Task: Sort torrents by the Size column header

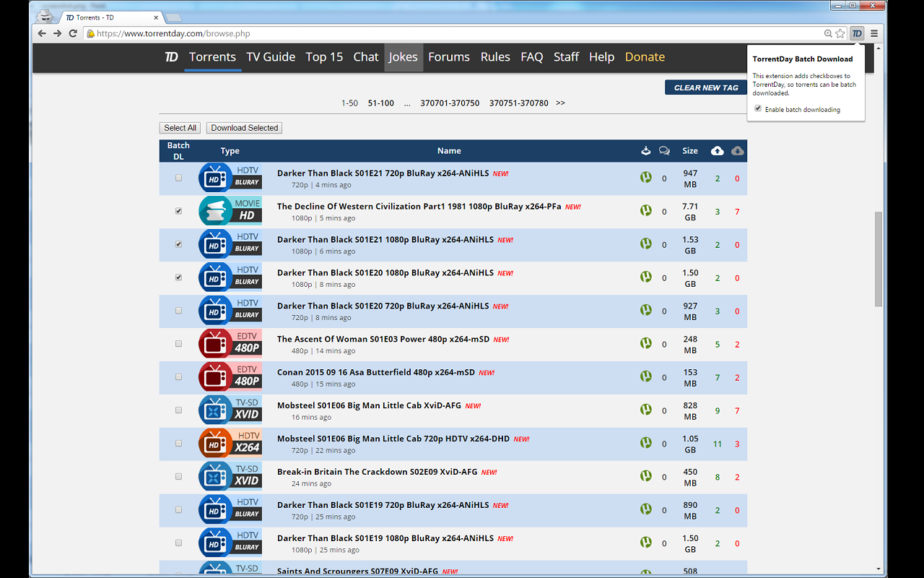Action: tap(690, 151)
